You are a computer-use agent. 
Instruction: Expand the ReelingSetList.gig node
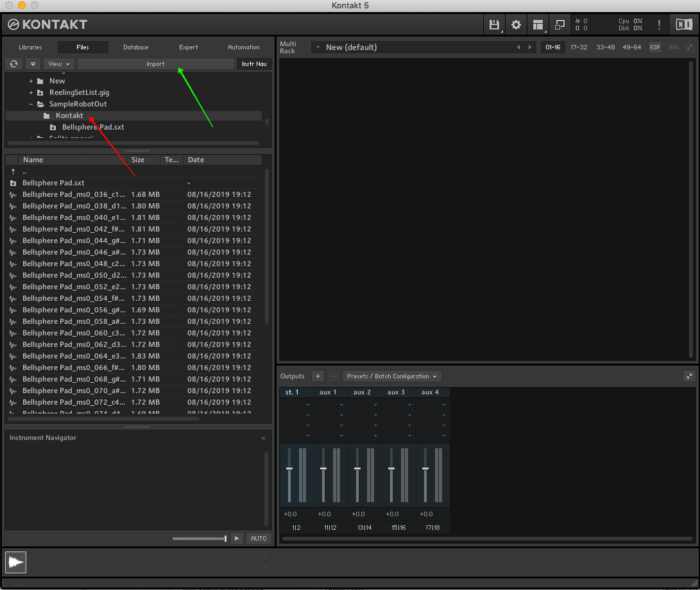coord(31,92)
